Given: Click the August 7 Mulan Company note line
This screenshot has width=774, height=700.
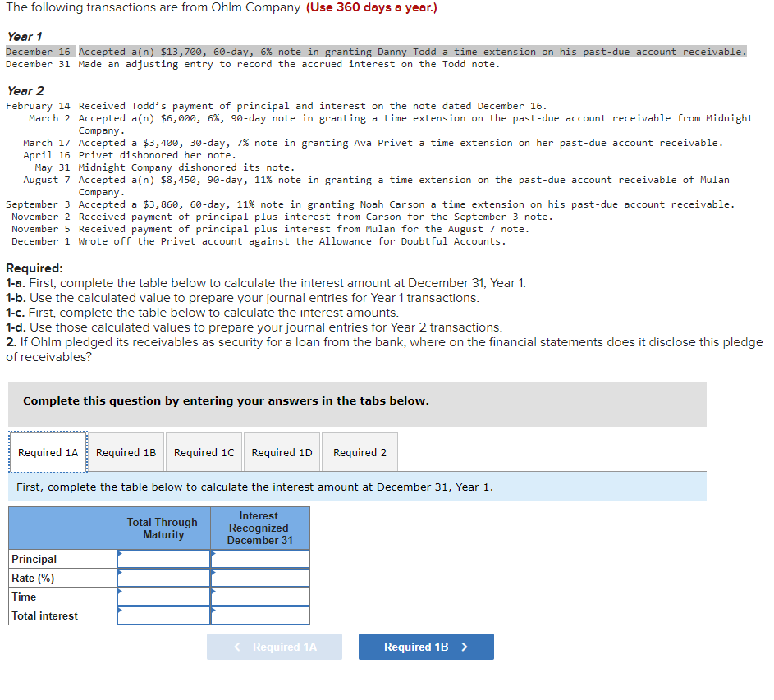Looking at the screenshot, I should [376, 186].
